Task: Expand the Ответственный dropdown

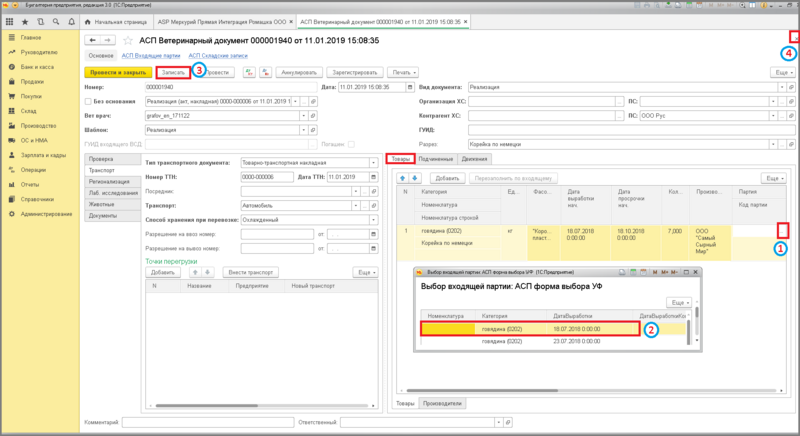Action: [x=498, y=422]
